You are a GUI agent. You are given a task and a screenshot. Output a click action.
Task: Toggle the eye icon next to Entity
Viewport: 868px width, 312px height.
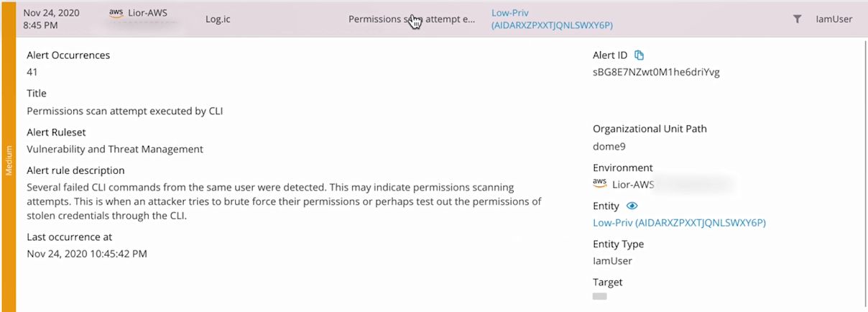click(632, 206)
